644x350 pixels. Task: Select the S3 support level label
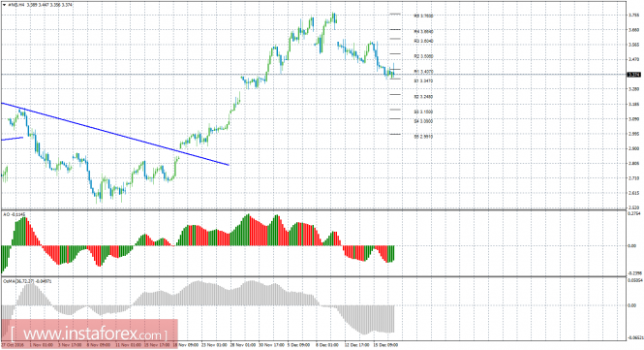coord(423,111)
